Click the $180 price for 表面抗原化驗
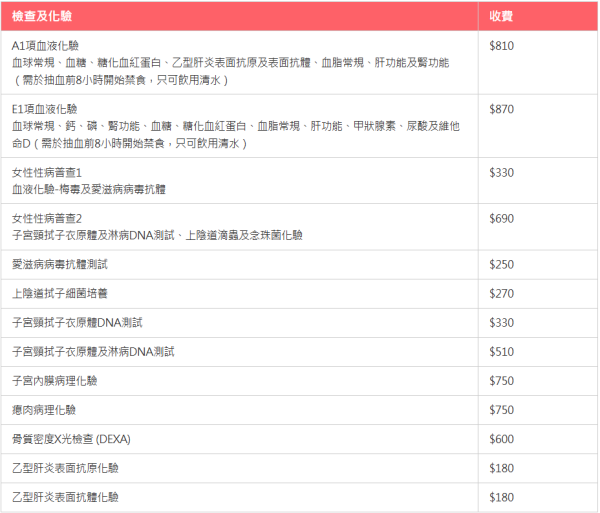600x513 pixels. 501,468
